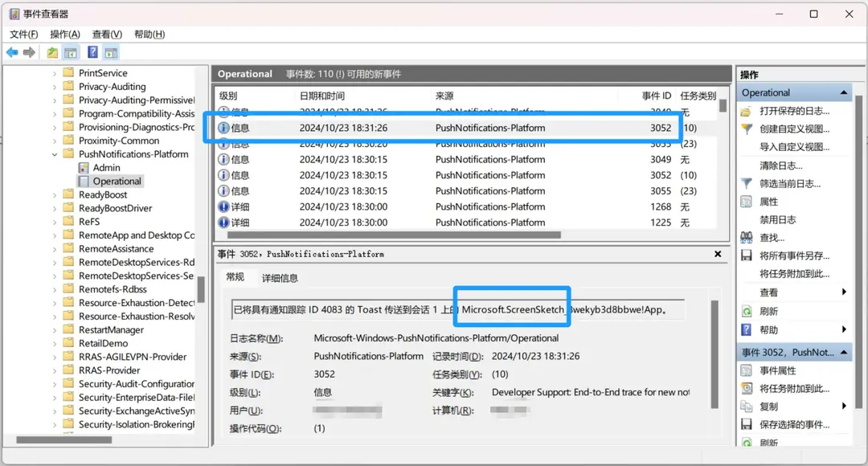
Task: Collapse the PushNotifications-Platform tree node
Action: point(55,154)
